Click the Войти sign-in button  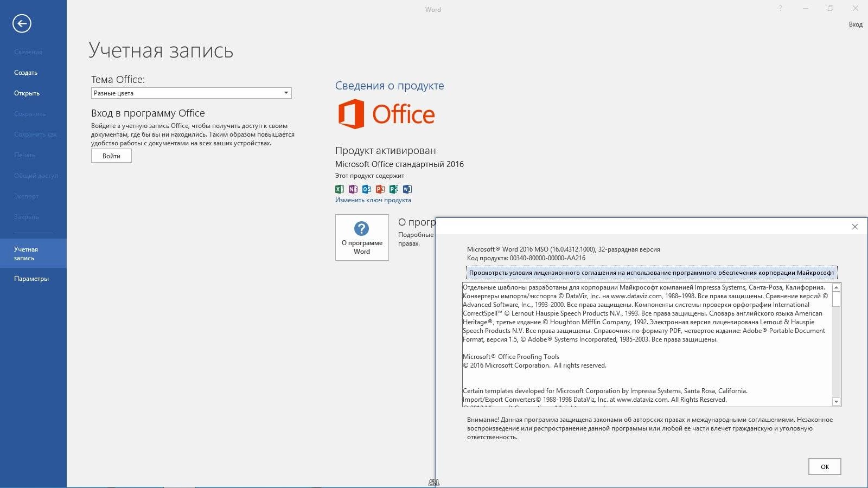tap(111, 156)
